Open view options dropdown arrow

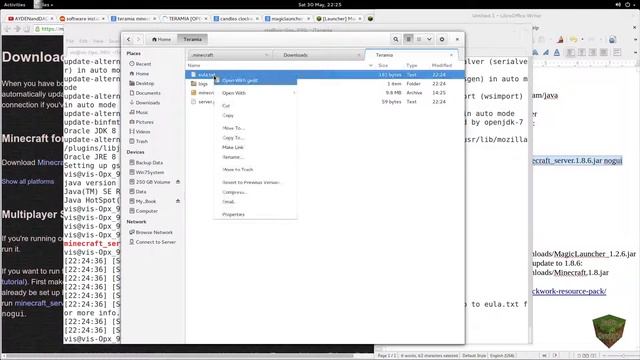tap(429, 39)
